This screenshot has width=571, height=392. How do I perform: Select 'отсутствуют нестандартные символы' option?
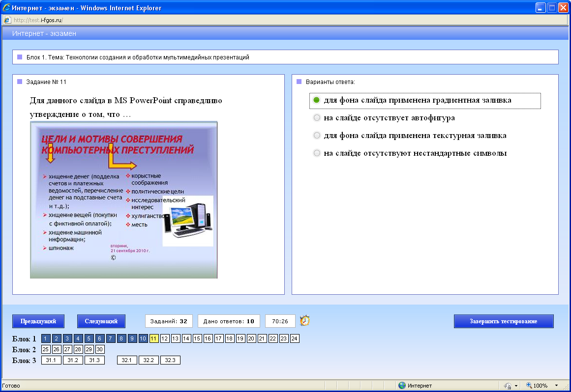pos(317,153)
